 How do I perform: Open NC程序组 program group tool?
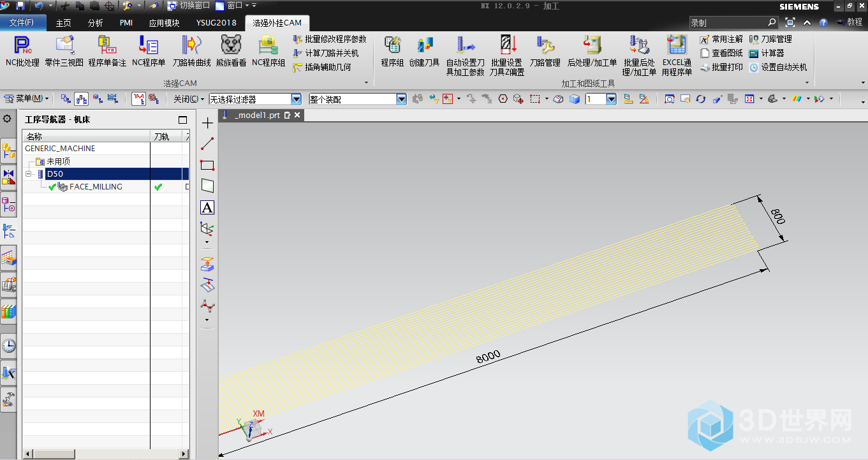268,51
